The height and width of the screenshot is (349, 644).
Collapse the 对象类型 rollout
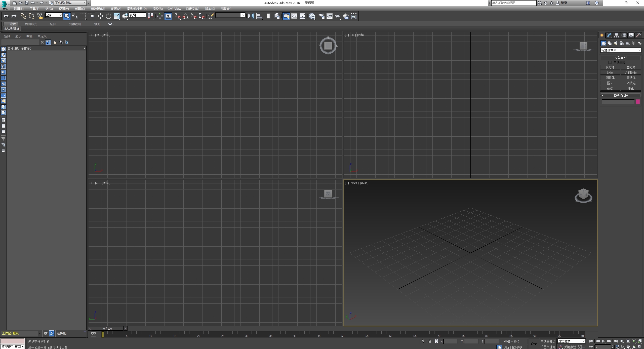[x=620, y=58]
